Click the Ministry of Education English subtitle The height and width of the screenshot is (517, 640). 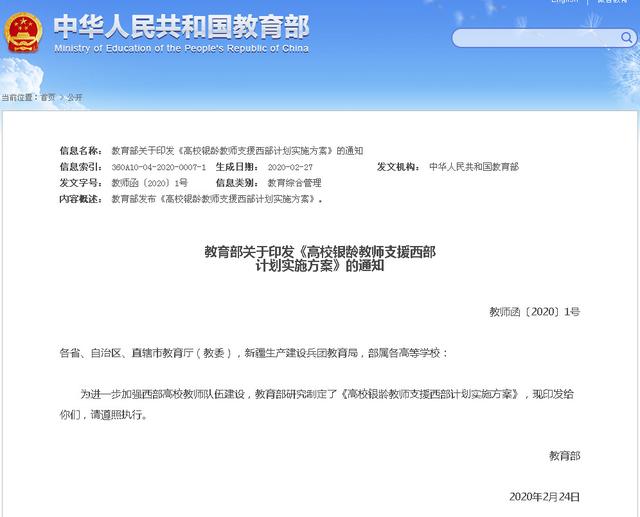coord(181,49)
